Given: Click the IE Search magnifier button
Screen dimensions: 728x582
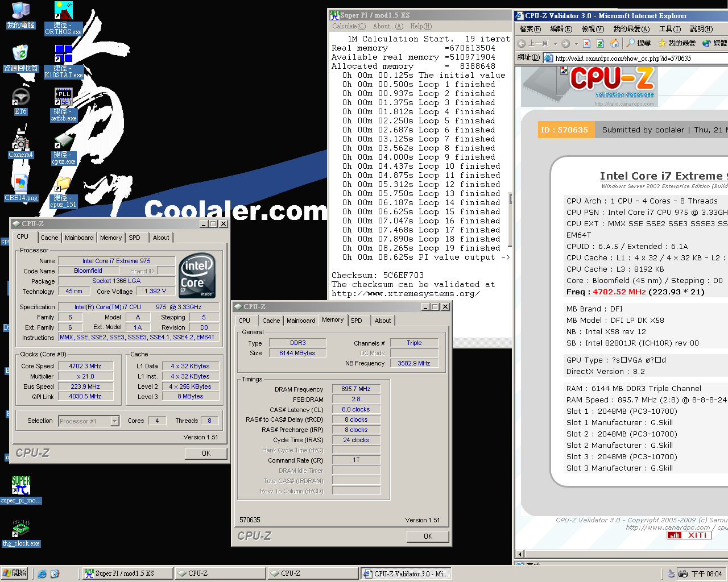Looking at the screenshot, I should (638, 43).
